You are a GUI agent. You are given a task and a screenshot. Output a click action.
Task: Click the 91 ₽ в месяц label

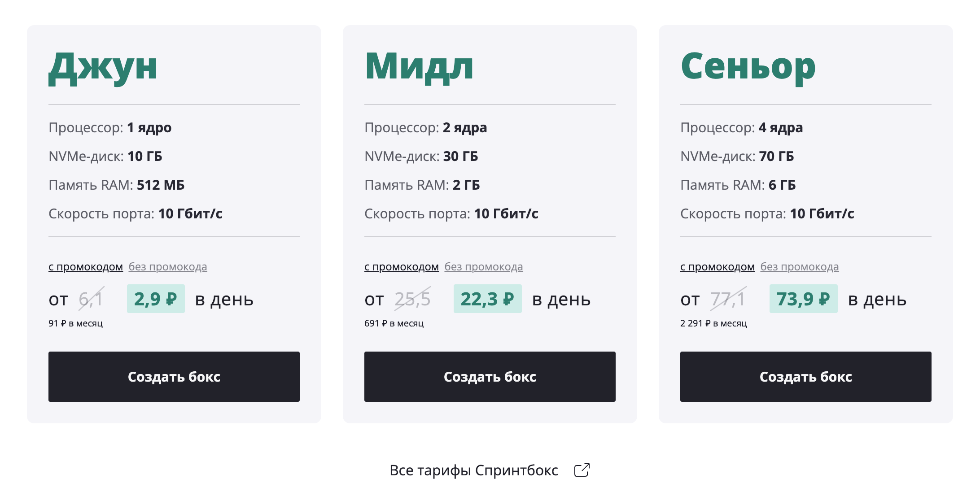[75, 322]
